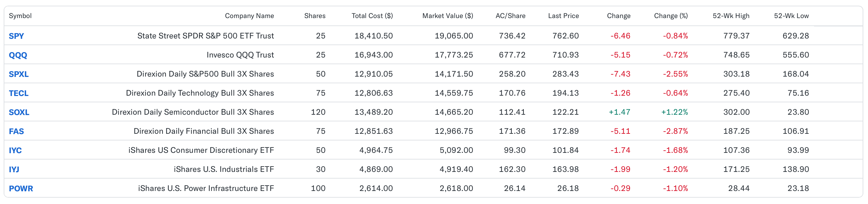This screenshot has height=204, width=868.
Task: Sort by the Shares column header
Action: (x=315, y=16)
